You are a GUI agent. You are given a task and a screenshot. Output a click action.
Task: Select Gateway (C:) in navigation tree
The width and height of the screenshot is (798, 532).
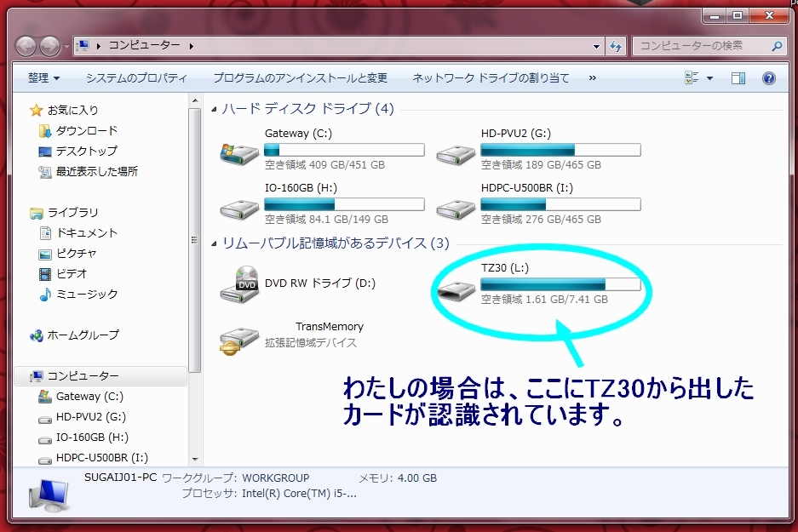[x=89, y=396]
